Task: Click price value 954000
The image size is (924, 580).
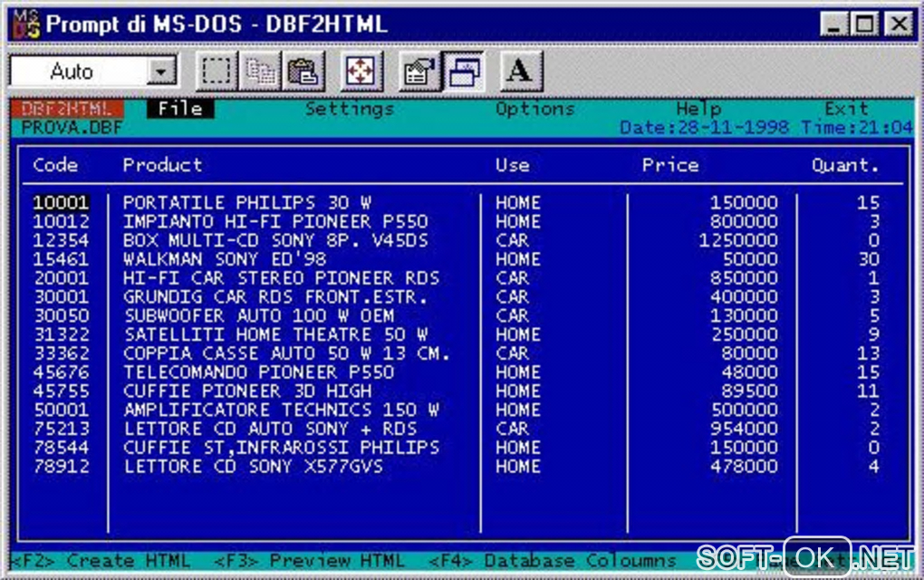Action: click(744, 429)
